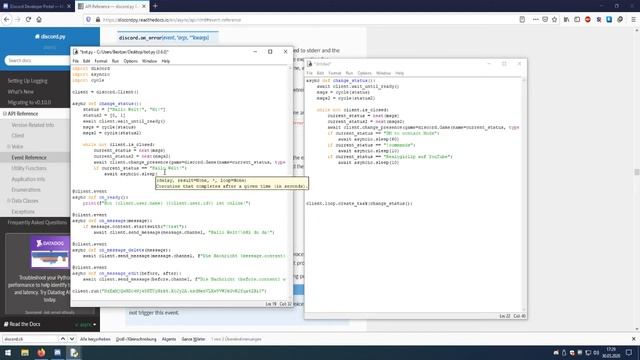Open Format menu in bot.py window

coord(101,61)
